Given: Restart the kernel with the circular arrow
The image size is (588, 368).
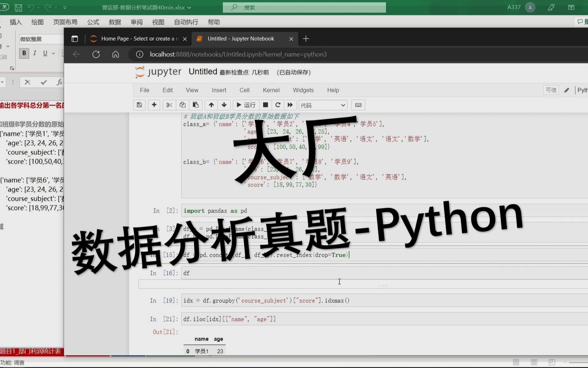Looking at the screenshot, I should tap(278, 105).
